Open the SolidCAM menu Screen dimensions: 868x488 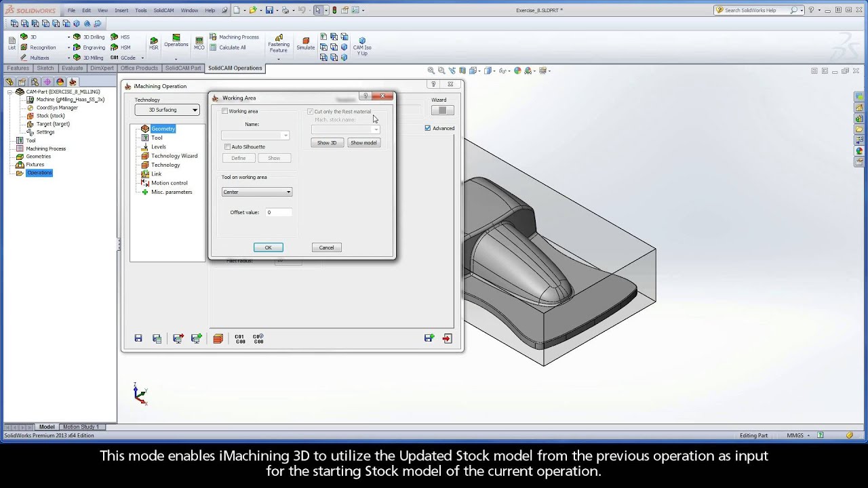pyautogui.click(x=163, y=10)
